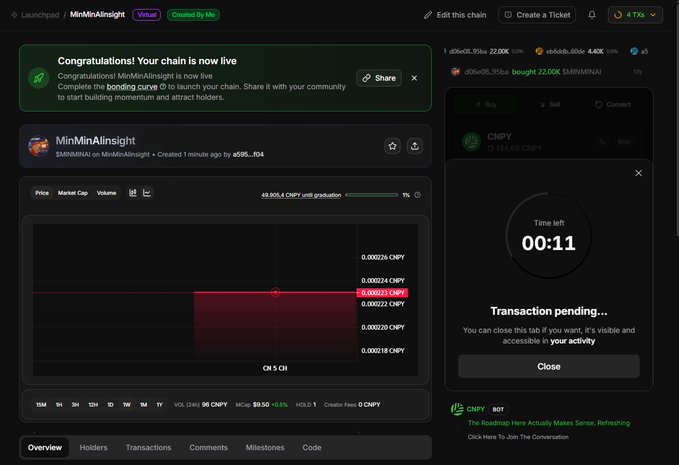This screenshot has width=679, height=465.
Task: Click the countdown timer circle
Action: [x=548, y=236]
